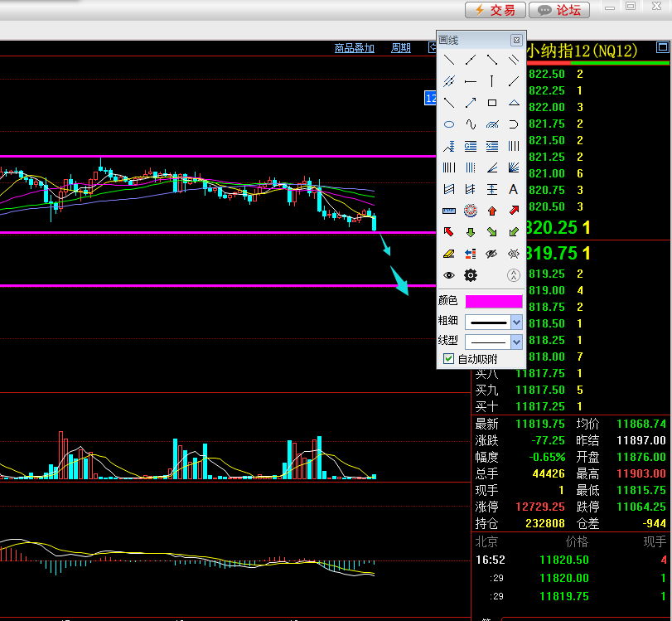The width and height of the screenshot is (672, 621).
Task: Select the rectangle drawing tool
Action: point(492,103)
